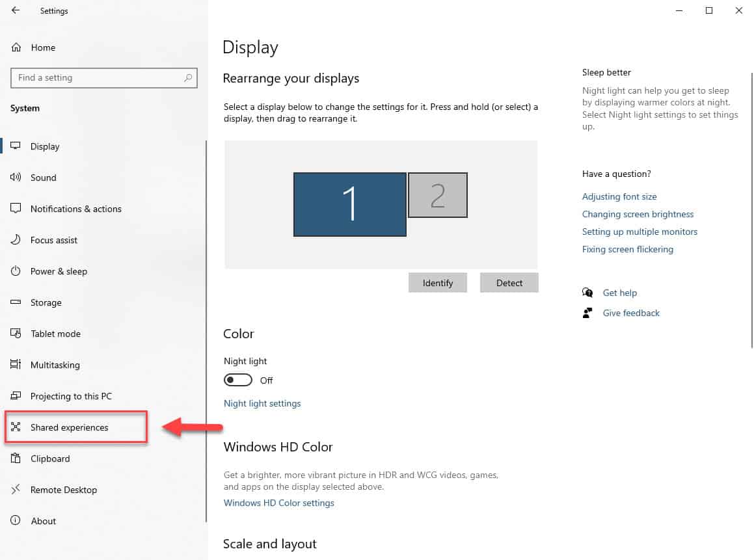The height and width of the screenshot is (560, 754).
Task: Click the Find a setting box
Action: [104, 78]
